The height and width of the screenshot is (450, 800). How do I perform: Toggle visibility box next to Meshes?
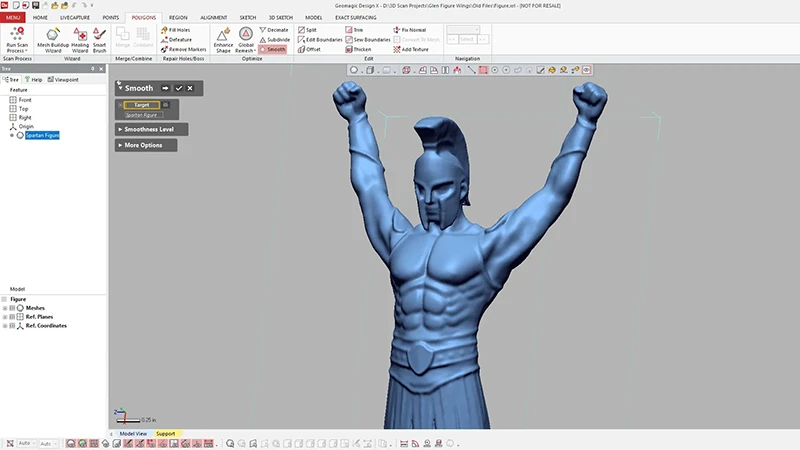pos(13,308)
